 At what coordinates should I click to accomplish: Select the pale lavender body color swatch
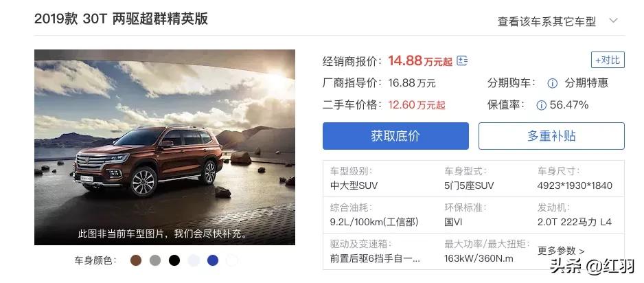[x=194, y=260]
